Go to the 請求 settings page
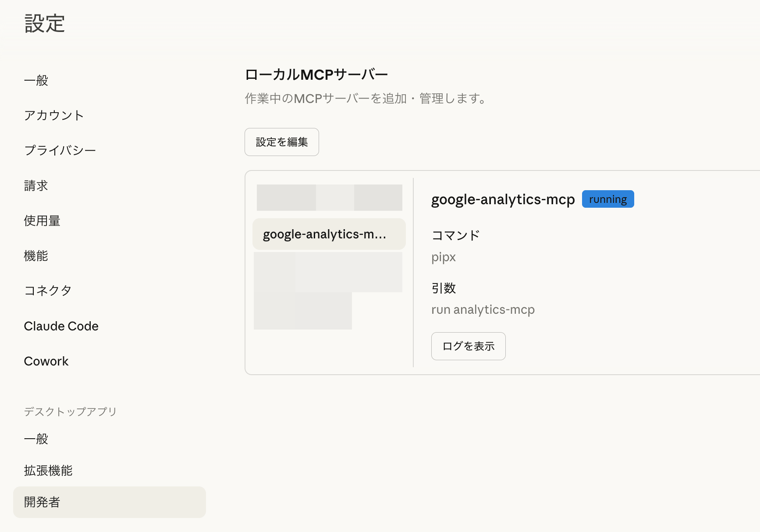Image resolution: width=760 pixels, height=532 pixels. tap(36, 185)
